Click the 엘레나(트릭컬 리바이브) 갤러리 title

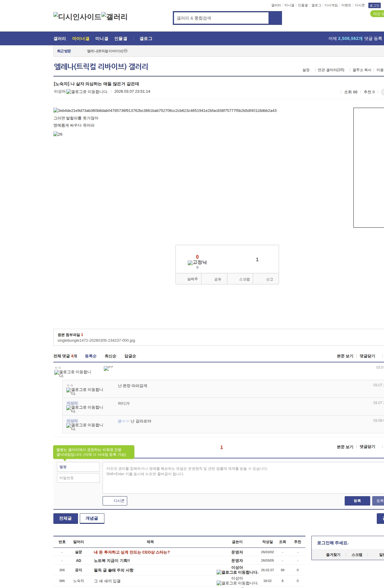click(101, 67)
